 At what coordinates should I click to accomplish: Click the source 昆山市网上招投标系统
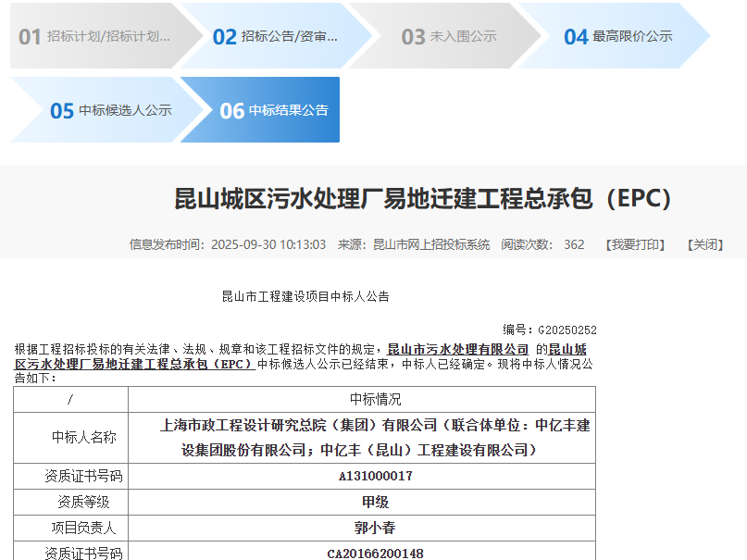431,244
